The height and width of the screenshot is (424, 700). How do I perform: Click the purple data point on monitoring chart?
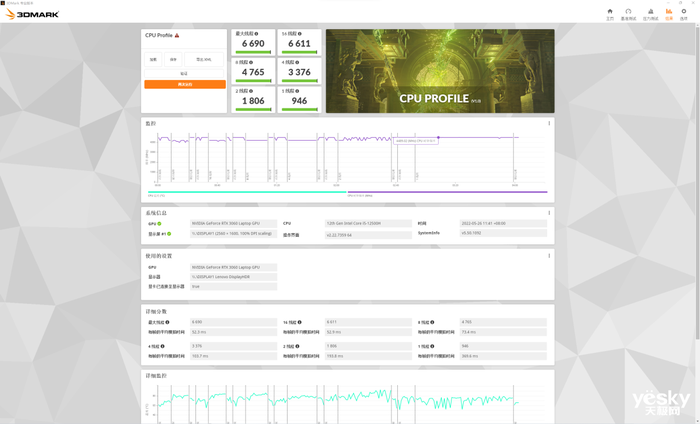438,137
